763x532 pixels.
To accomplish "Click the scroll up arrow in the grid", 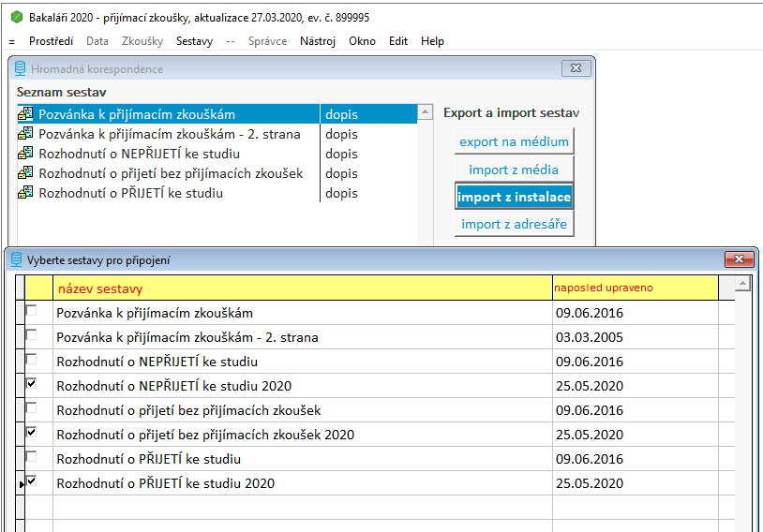I will (742, 284).
